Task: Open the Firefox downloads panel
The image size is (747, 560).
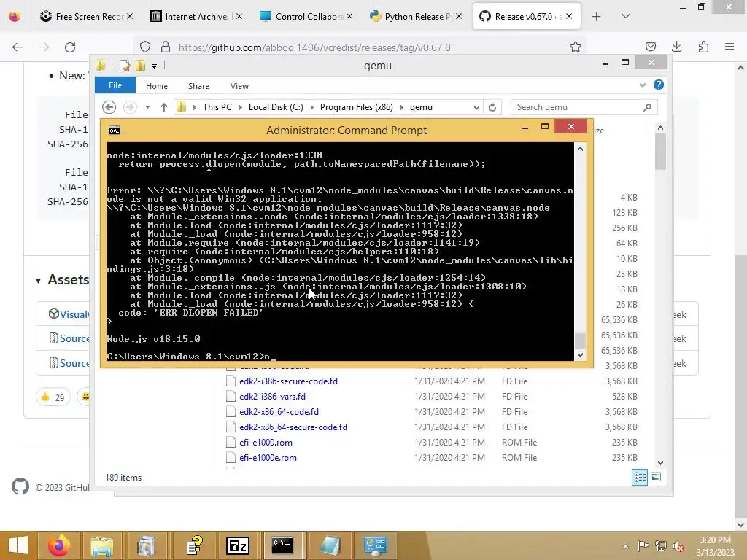Action: [676, 47]
